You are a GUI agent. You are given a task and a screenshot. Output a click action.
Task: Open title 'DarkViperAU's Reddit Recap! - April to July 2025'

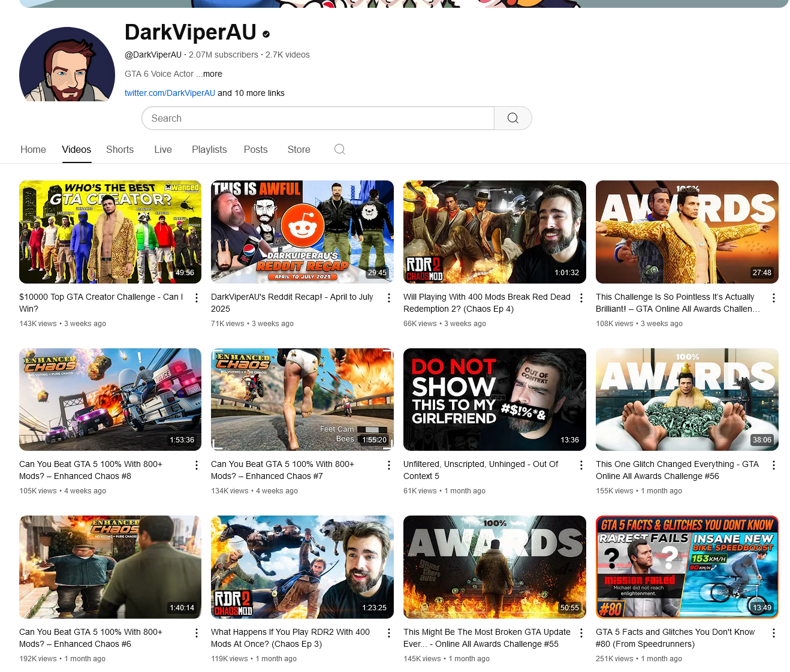click(292, 303)
